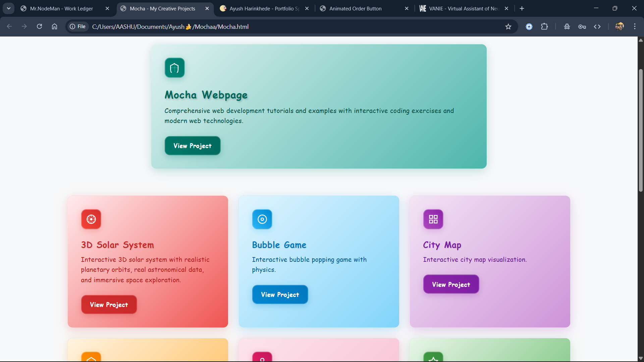This screenshot has height=362, width=644.
Task: Click the Bubble Game blue target icon
Action: [262, 219]
